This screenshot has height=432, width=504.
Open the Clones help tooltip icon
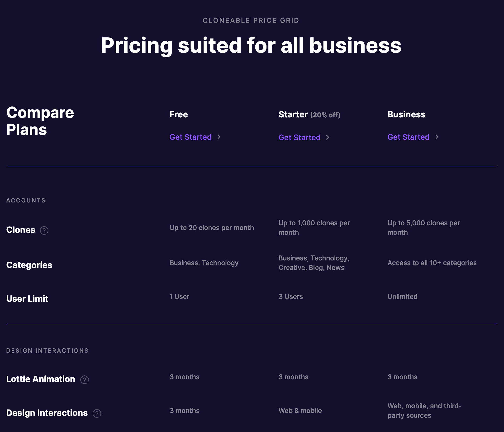[x=44, y=230]
